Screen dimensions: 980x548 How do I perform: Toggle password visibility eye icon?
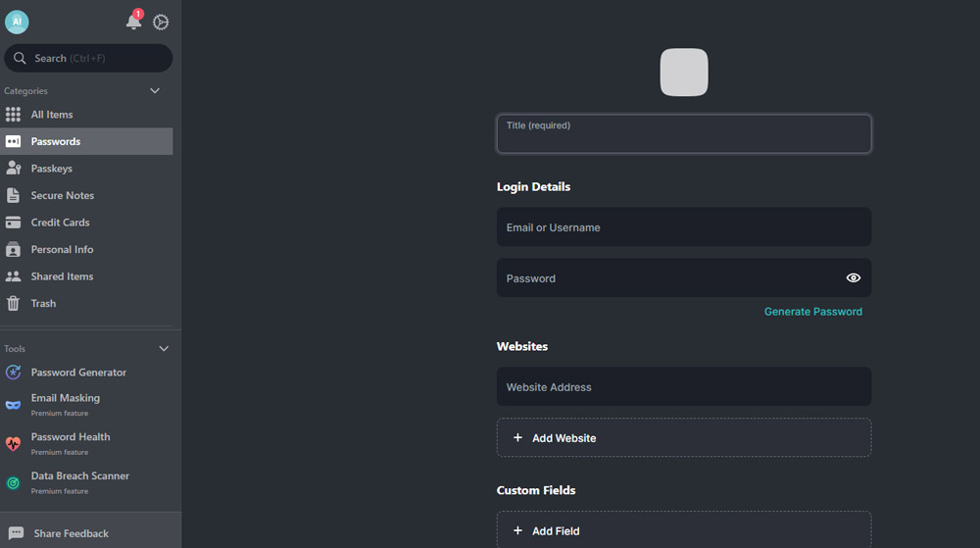(x=854, y=278)
